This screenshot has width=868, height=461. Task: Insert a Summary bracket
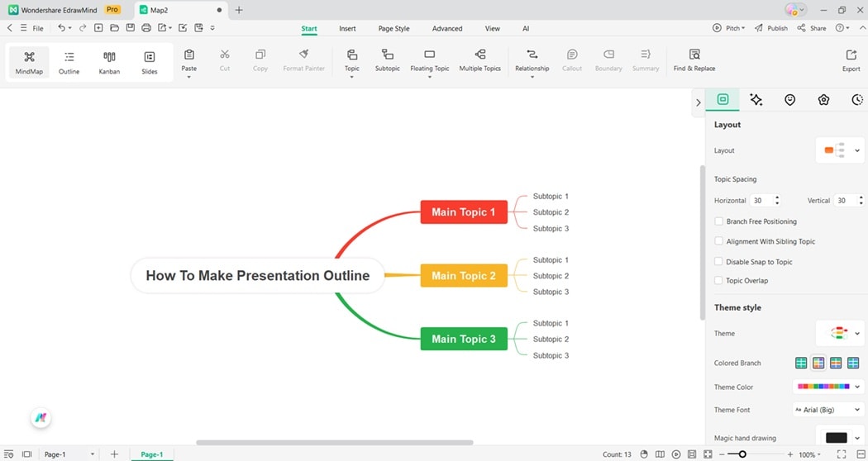click(x=646, y=59)
